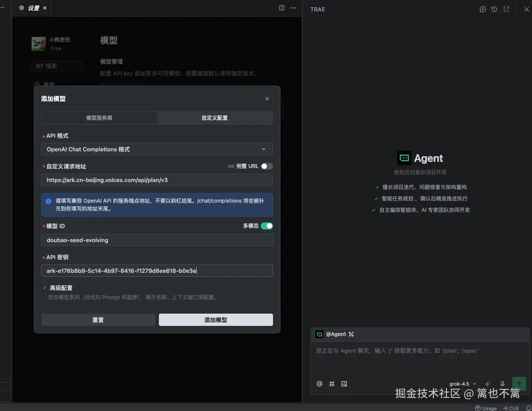
Task: Pop out the TRAE chat panel
Action: 507,9
